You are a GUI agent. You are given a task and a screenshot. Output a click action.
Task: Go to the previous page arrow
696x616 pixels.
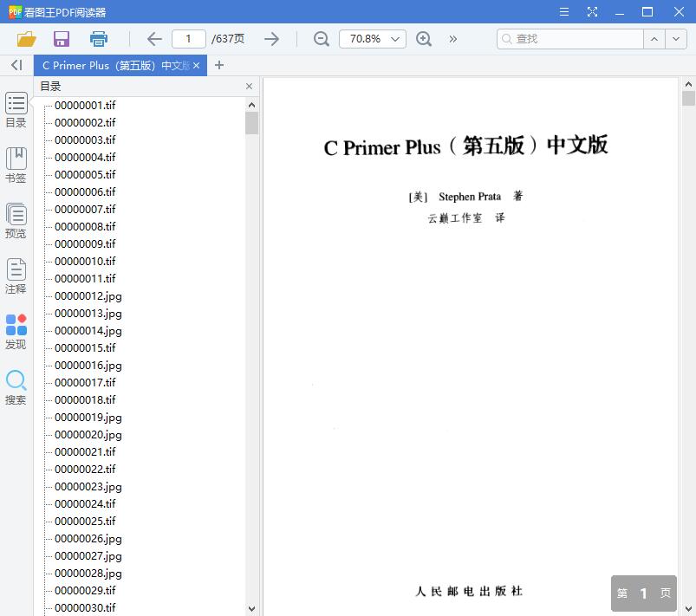[154, 39]
